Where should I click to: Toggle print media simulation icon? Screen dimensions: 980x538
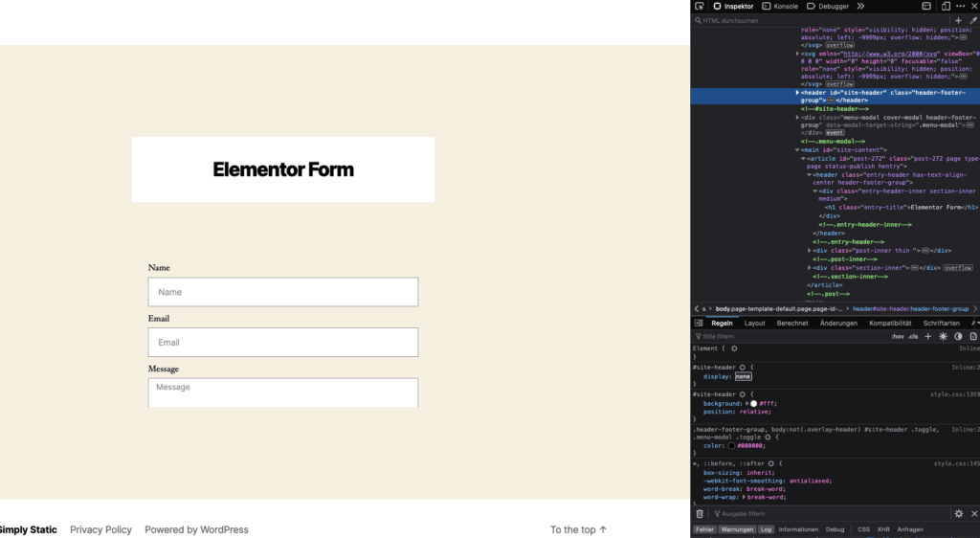click(x=973, y=336)
